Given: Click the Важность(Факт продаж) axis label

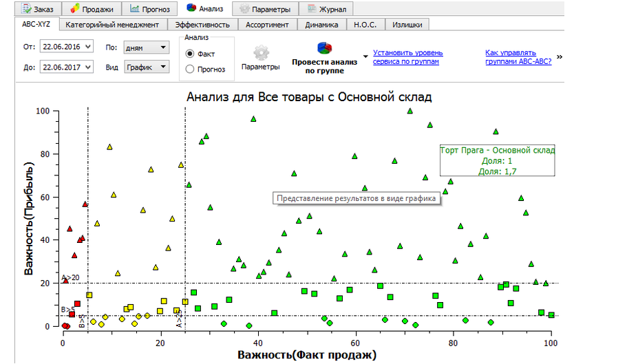Looking at the screenshot, I should (x=307, y=355).
